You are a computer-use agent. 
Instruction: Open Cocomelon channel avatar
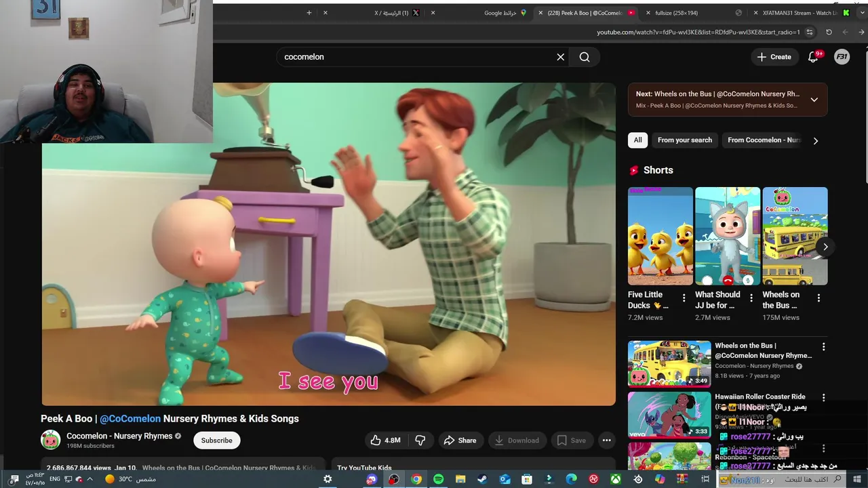(x=50, y=440)
